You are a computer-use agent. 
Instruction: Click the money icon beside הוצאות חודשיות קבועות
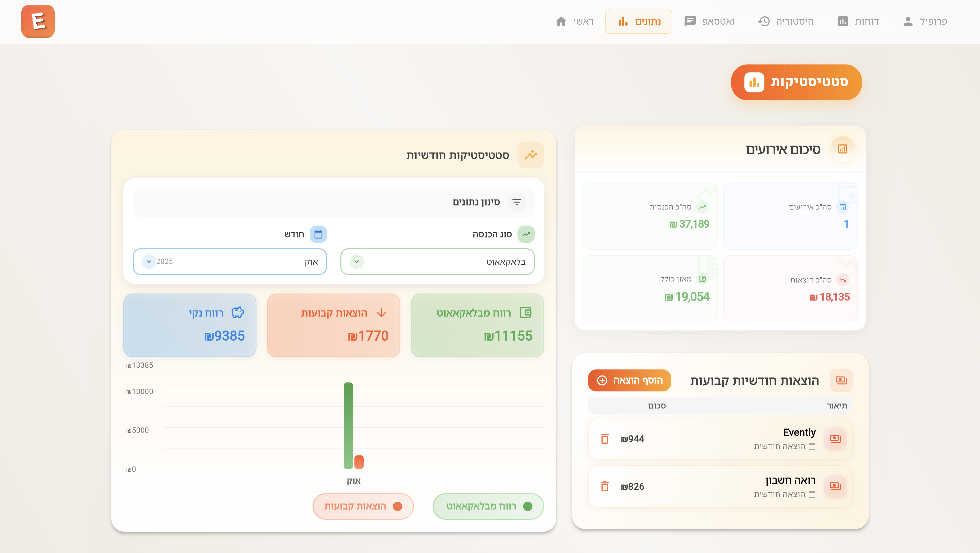pyautogui.click(x=841, y=380)
